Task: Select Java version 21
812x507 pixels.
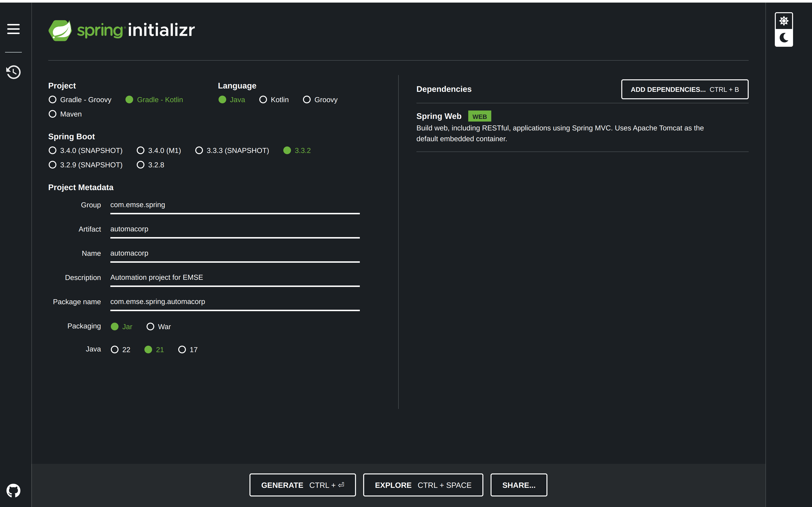Action: tap(154, 350)
